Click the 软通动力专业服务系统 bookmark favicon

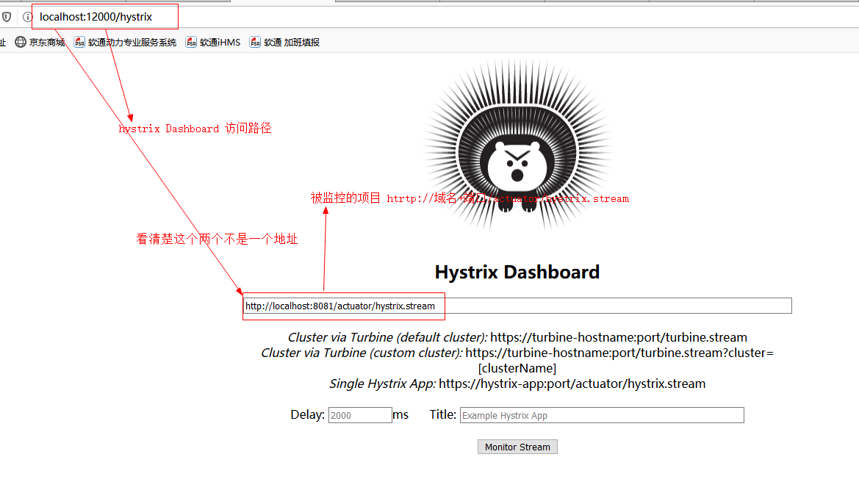[79, 42]
